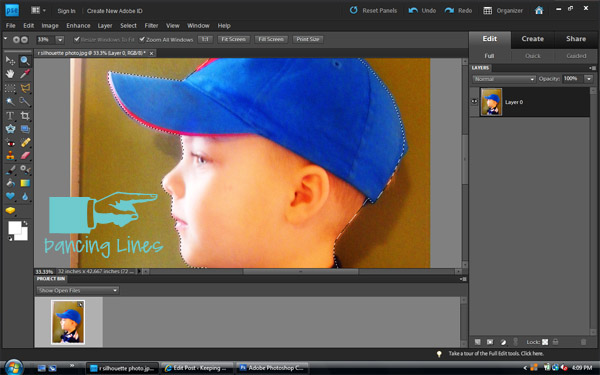Select the Crop tool

[25, 116]
